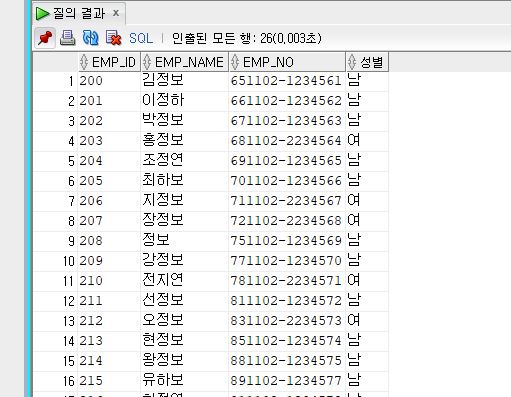Select cell 771102-1234570
Image resolution: width=511 pixels, height=397 pixels.
coord(287,261)
